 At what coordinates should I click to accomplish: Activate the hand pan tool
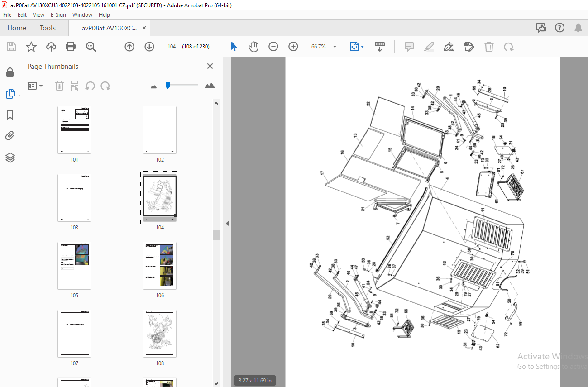click(253, 47)
